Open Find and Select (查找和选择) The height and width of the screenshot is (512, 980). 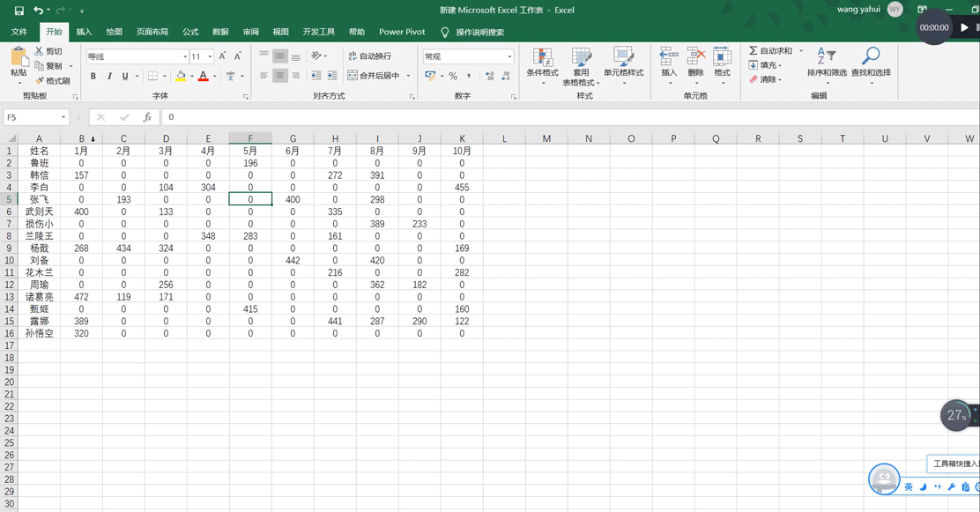[x=870, y=64]
